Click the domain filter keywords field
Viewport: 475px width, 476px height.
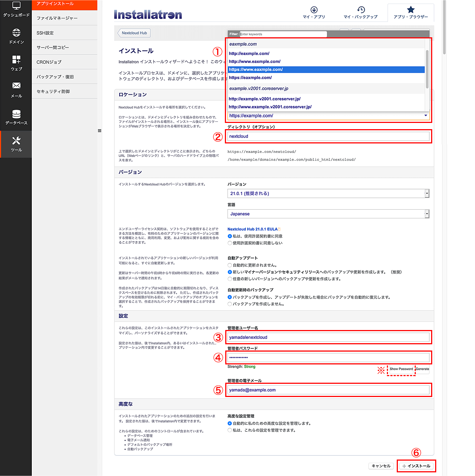coord(283,34)
